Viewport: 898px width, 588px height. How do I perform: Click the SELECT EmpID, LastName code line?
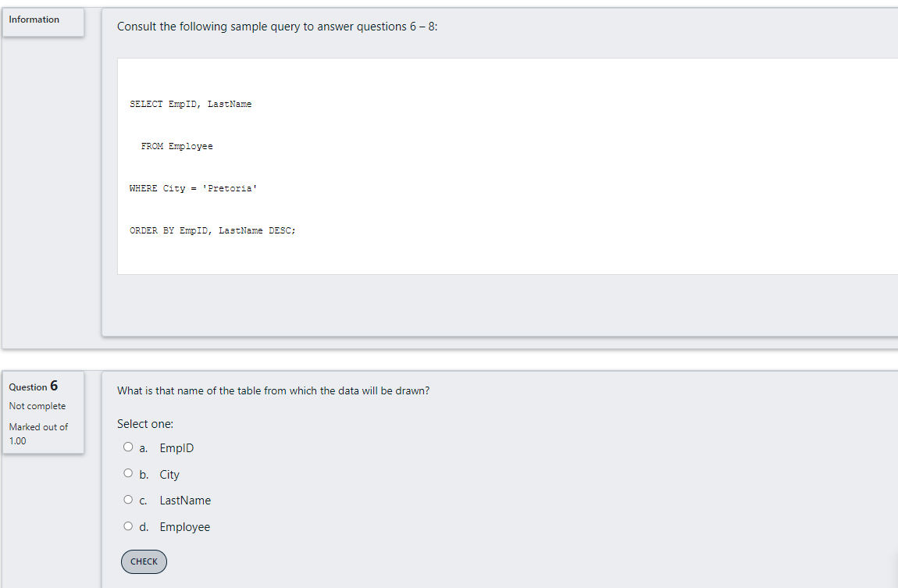[x=191, y=103]
